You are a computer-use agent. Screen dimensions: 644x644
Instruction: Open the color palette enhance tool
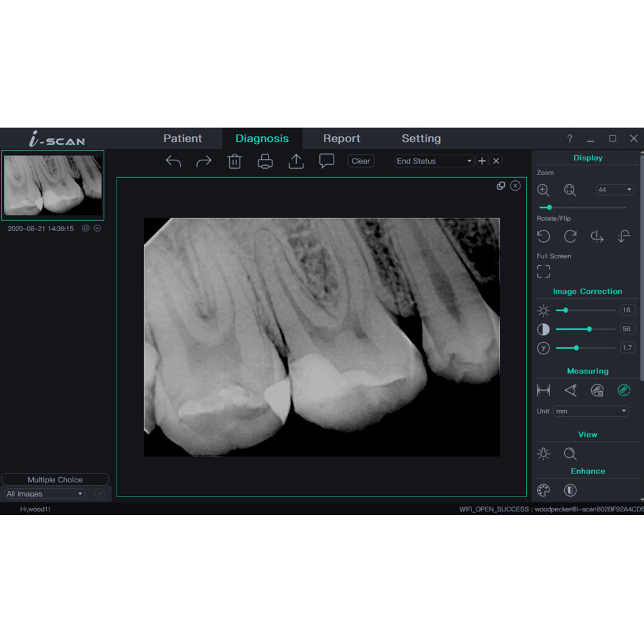point(544,491)
